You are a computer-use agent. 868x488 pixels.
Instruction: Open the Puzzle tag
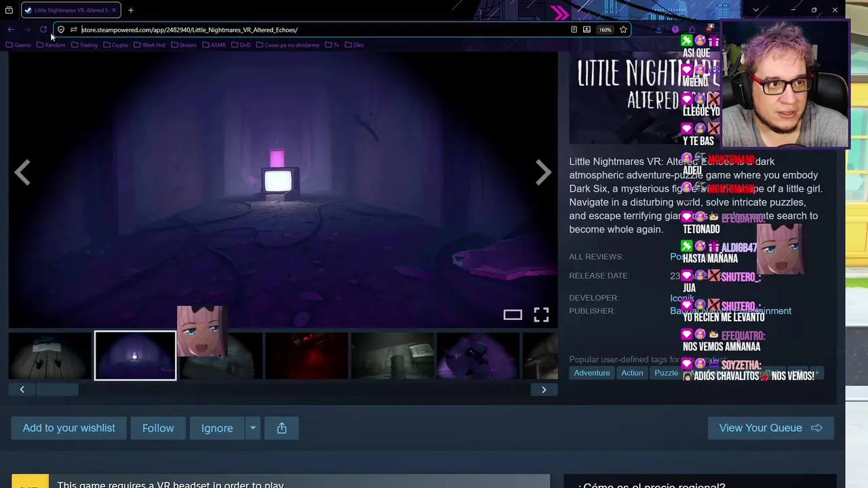click(x=666, y=373)
